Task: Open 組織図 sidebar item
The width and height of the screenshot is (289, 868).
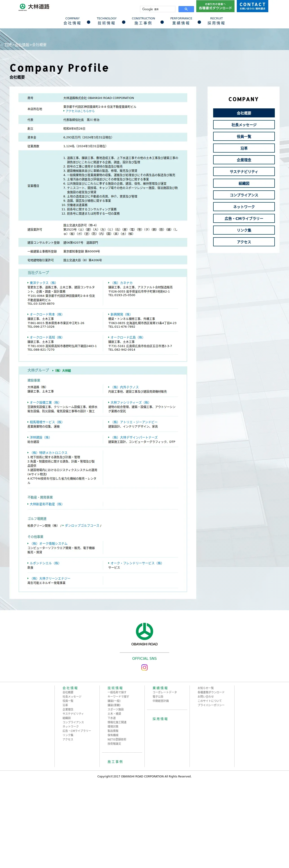Action: (x=244, y=183)
